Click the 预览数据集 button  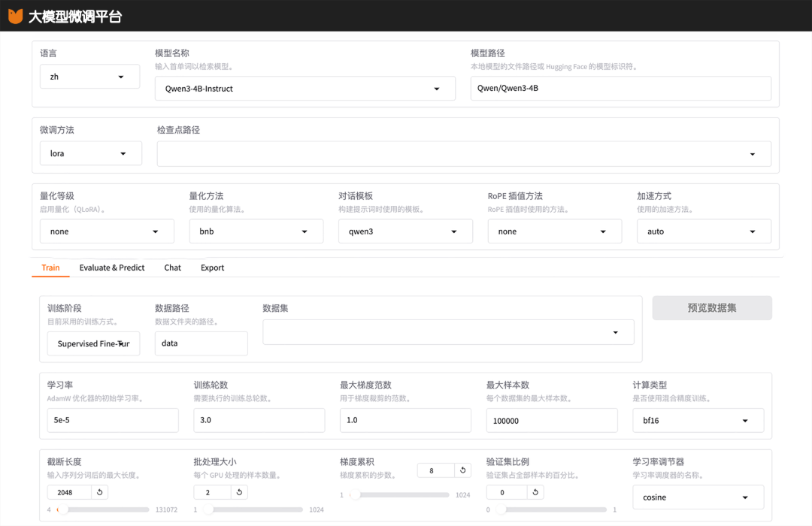[x=712, y=308]
